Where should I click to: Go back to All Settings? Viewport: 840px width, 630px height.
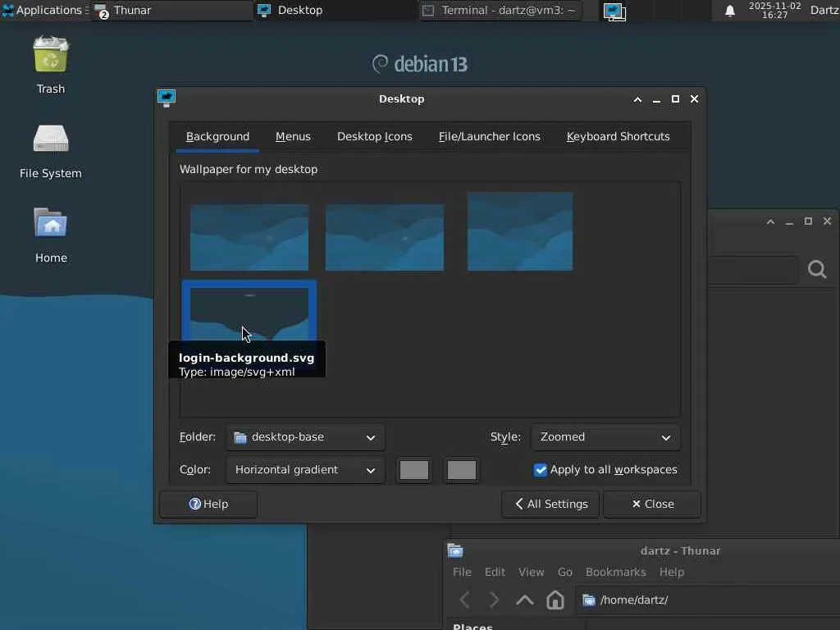click(x=550, y=504)
